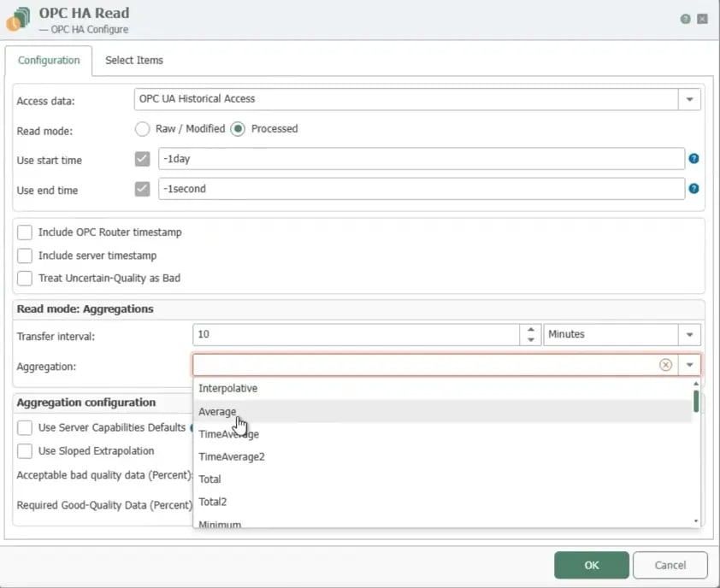Check Treat Uncertain-Quality as Bad

pos(25,278)
